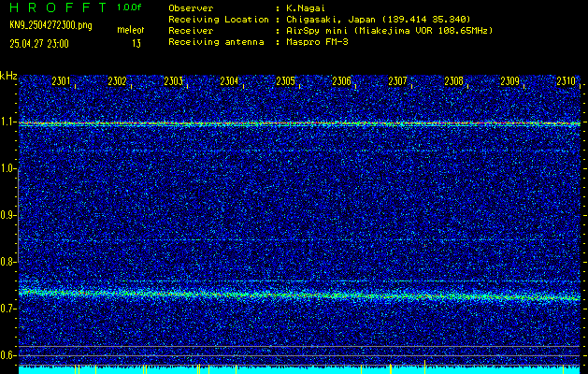Click the 2301 time marker
The height and width of the screenshot is (374, 588).
click(61, 81)
